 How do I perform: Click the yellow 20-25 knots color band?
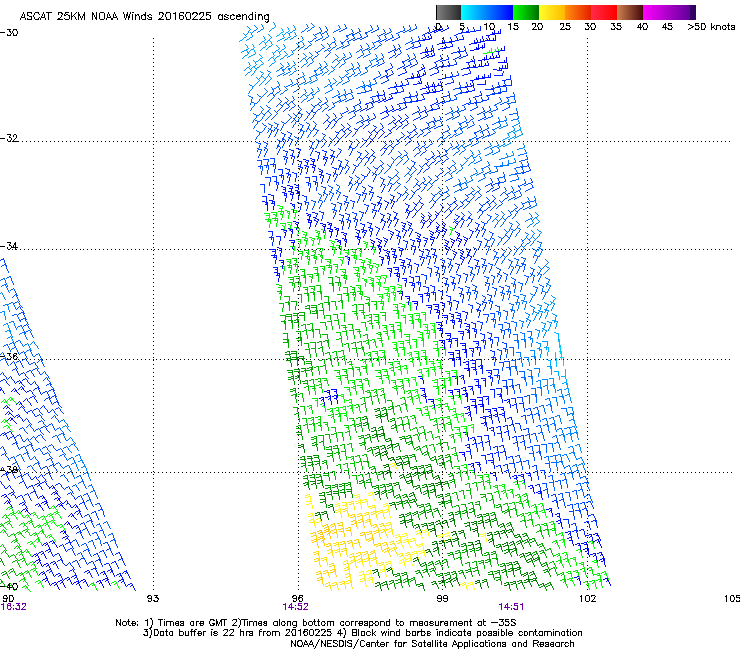[x=552, y=12]
